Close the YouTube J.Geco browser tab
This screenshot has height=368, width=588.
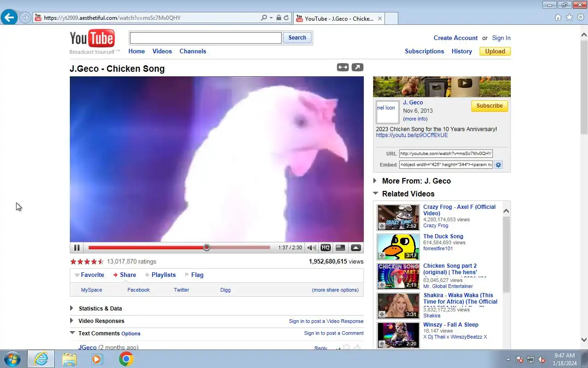(380, 18)
